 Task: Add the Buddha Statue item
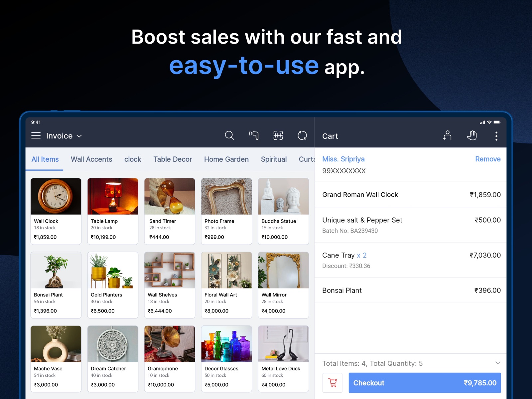coord(283,211)
